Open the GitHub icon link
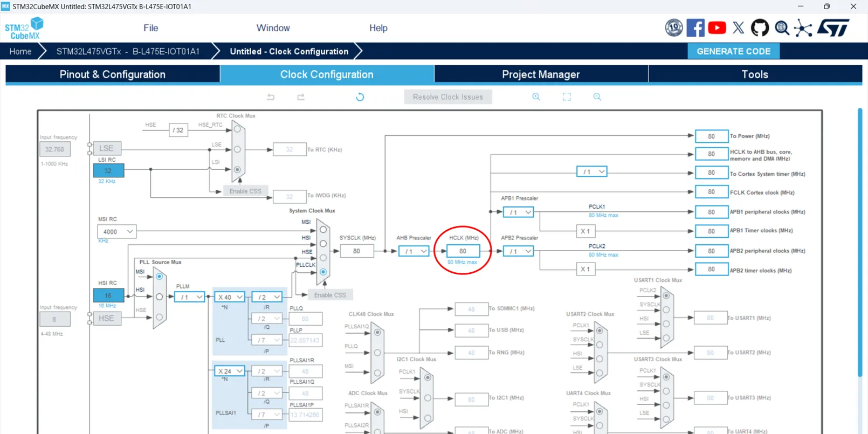 coord(760,28)
